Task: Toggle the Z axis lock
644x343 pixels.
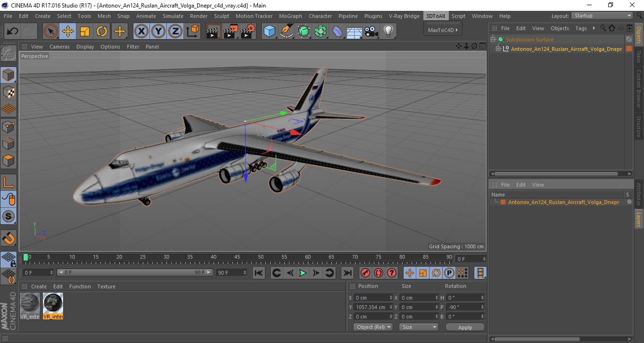Action: coord(175,32)
